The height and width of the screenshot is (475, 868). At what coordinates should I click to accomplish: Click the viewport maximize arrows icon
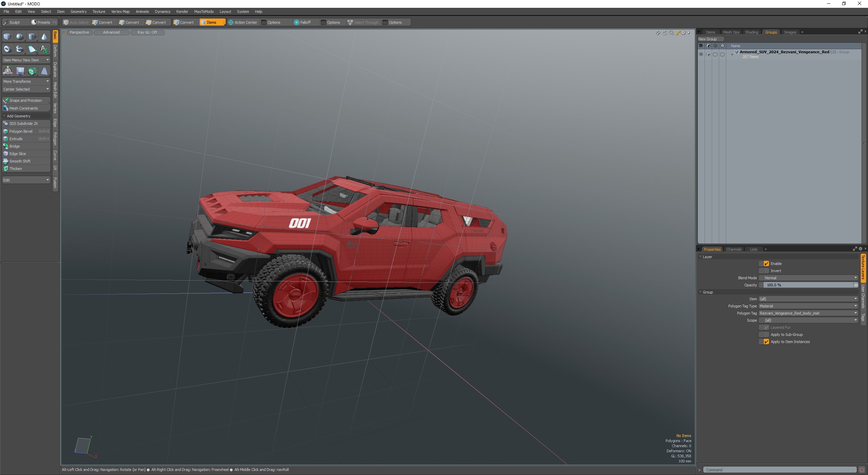tap(677, 33)
